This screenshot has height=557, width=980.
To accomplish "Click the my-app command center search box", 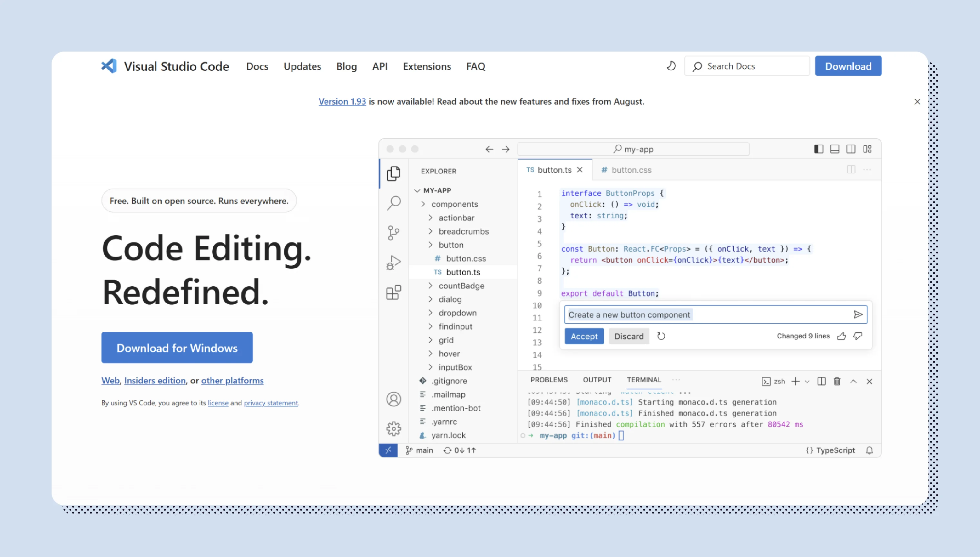I will point(633,149).
